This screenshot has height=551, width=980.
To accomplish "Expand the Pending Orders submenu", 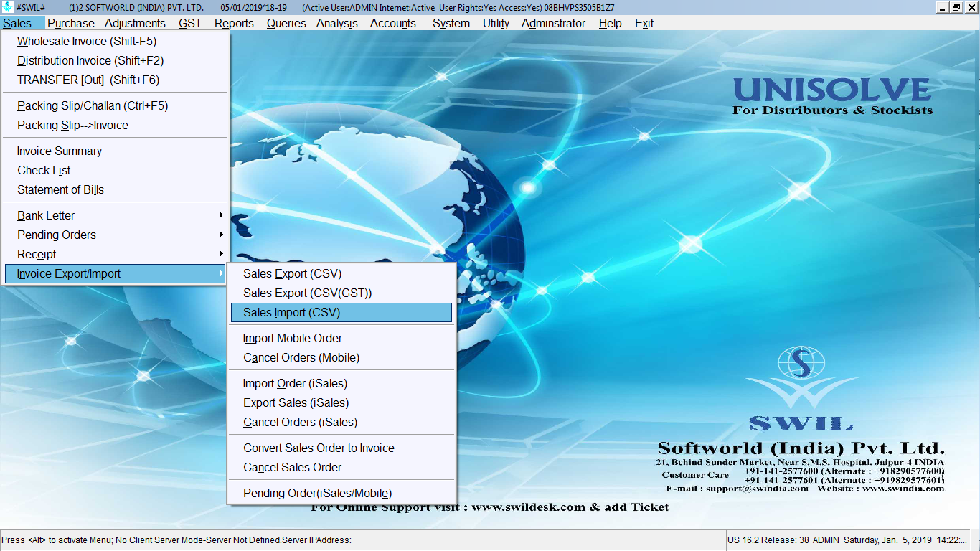I will point(115,235).
